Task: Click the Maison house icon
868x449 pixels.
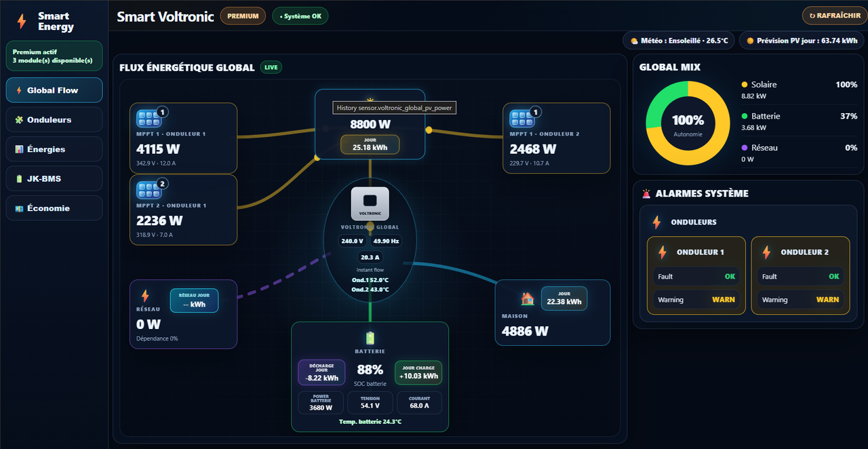Action: click(527, 298)
